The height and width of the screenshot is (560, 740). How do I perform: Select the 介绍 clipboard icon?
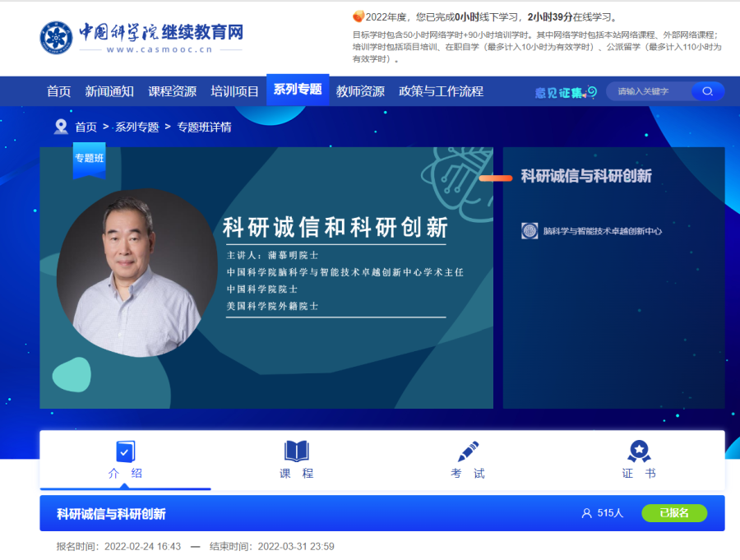[x=125, y=451]
